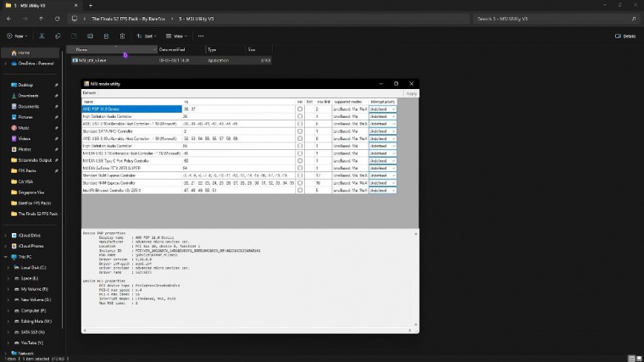Open interrupt priority dropdown for AMD PSP device

(x=382, y=109)
